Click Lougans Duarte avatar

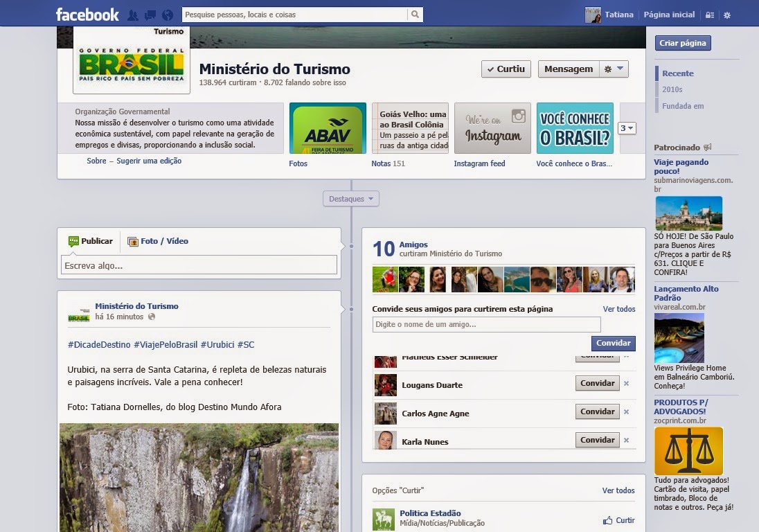pos(386,385)
